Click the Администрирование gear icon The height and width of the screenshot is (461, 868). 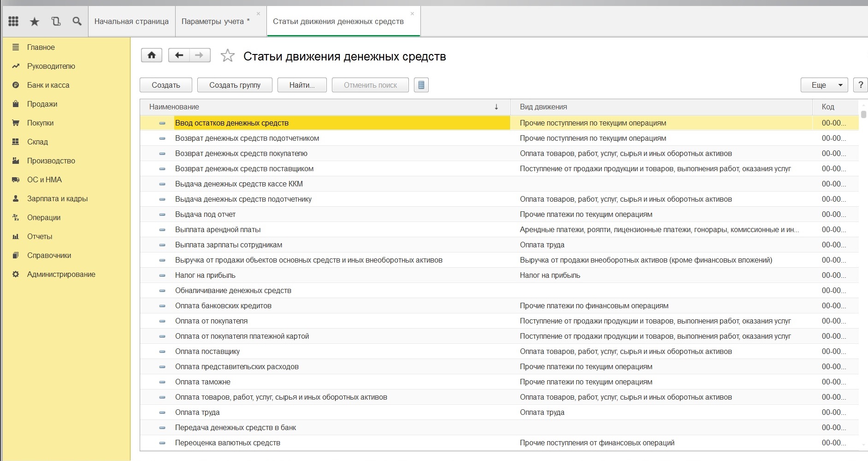[16, 274]
